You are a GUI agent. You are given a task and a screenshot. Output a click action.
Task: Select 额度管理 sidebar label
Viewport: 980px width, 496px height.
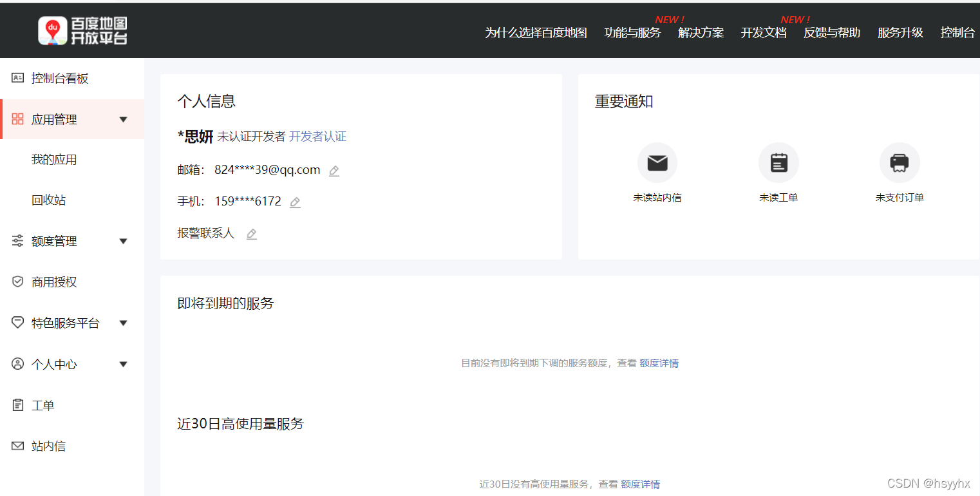54,241
